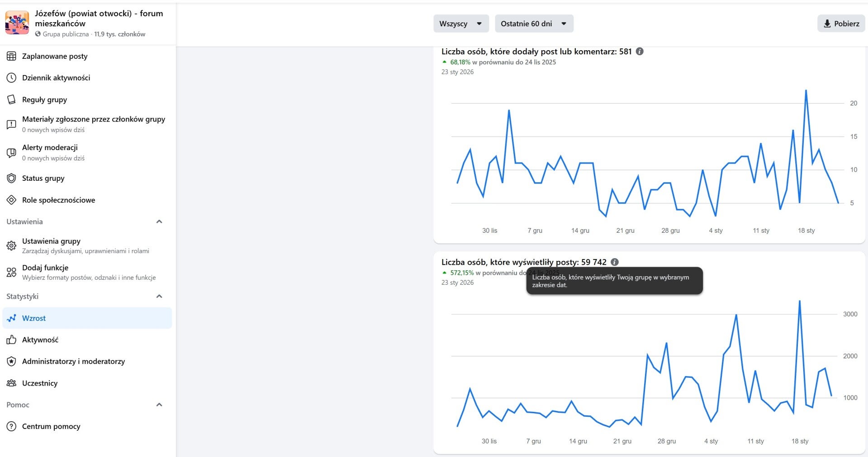
Task: Click the Józefów group avatar thumbnail
Action: pos(17,23)
